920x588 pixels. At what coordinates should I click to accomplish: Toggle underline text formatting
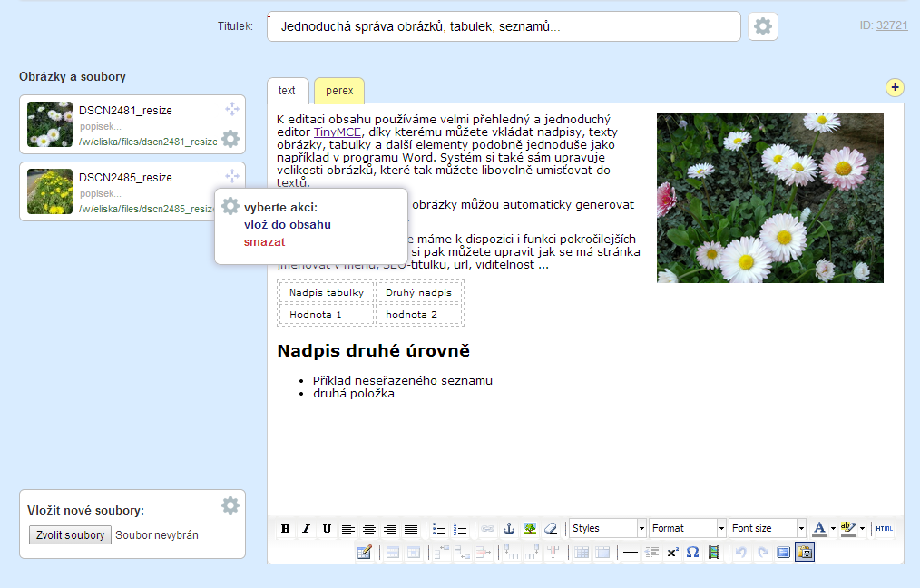pos(327,528)
